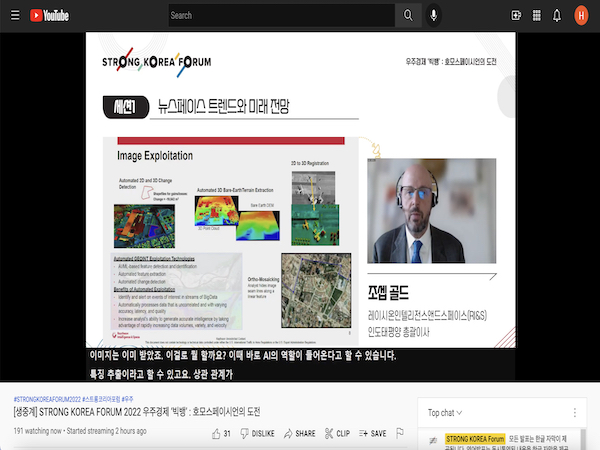Go to YouTube home via logo
The image size is (600, 450).
point(49,15)
